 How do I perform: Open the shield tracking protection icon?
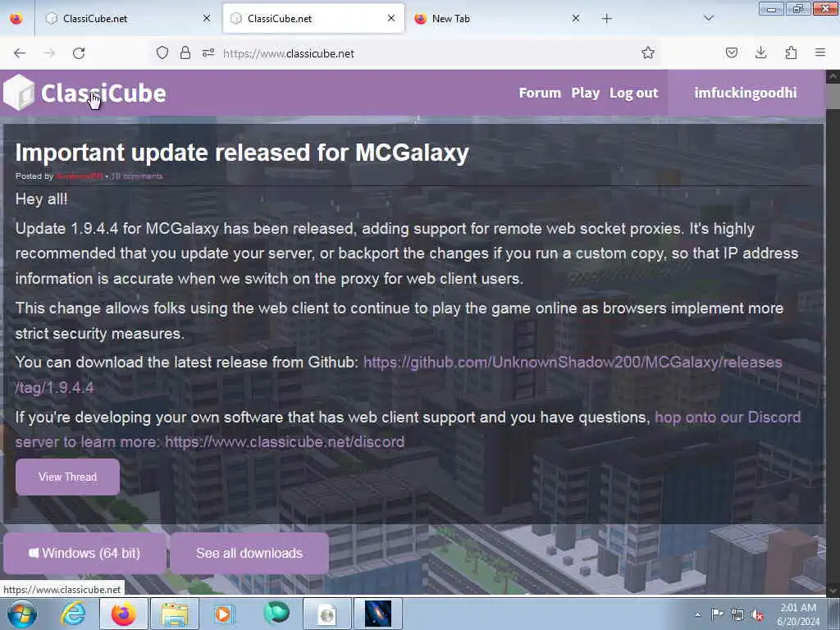[162, 52]
